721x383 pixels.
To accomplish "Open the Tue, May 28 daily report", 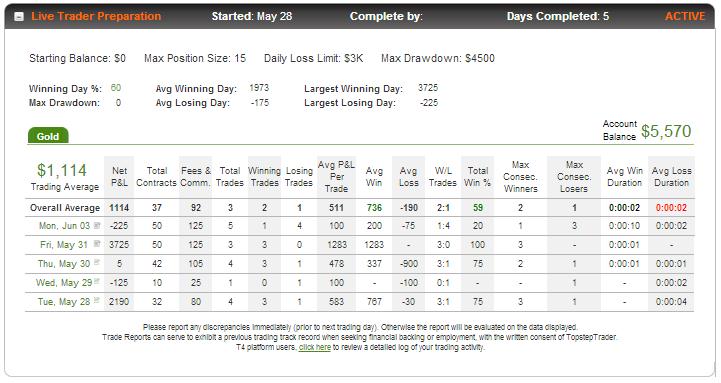I will point(64,302).
